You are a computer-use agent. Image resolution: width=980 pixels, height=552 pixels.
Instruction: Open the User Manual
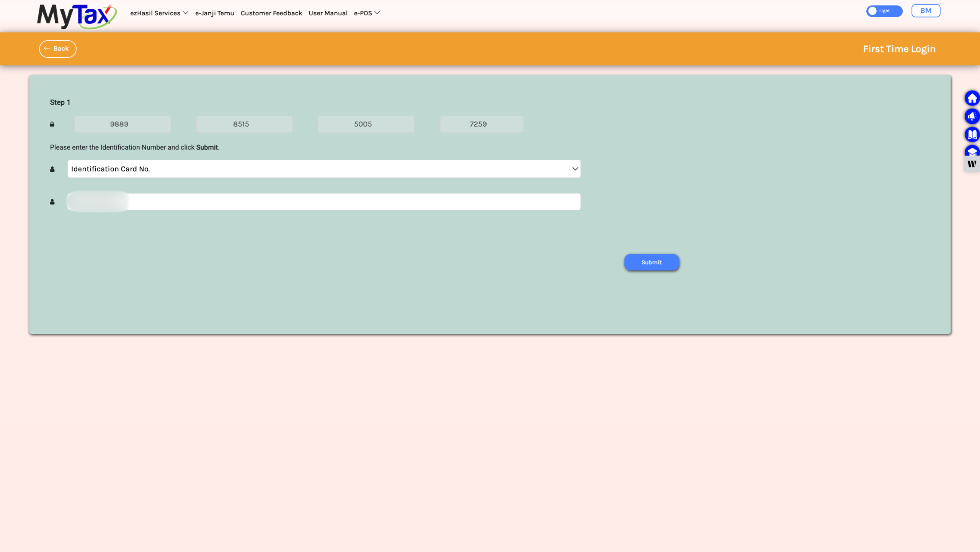[x=328, y=13]
